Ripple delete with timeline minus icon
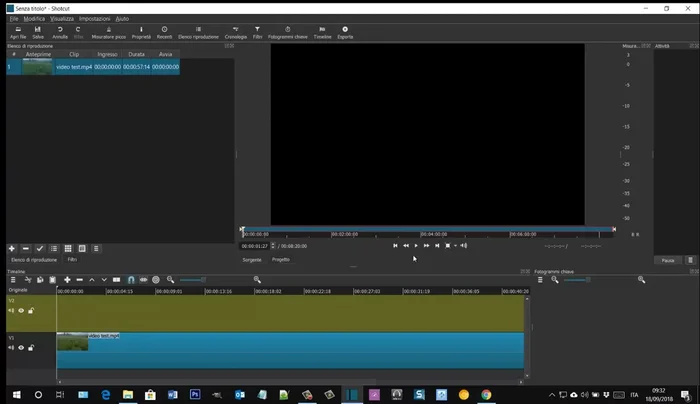Viewport: 700px width, 404px height. pos(79,280)
